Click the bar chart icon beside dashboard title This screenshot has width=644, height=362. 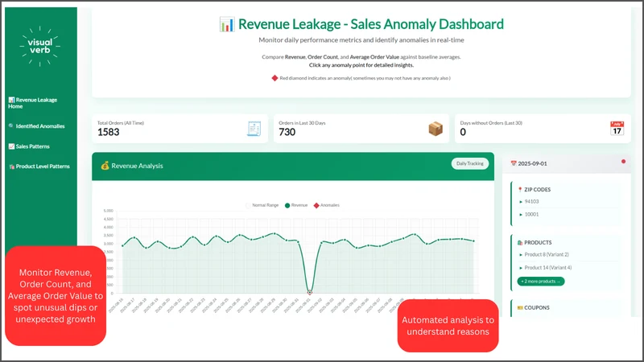click(x=227, y=24)
